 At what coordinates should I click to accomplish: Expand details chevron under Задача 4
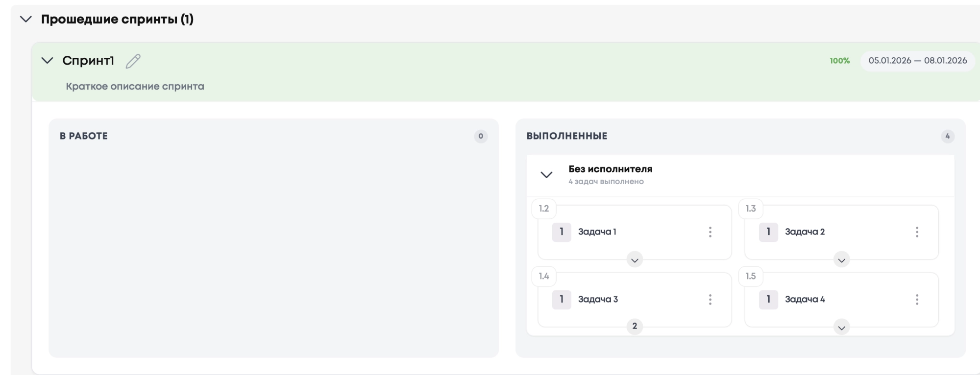(x=841, y=328)
